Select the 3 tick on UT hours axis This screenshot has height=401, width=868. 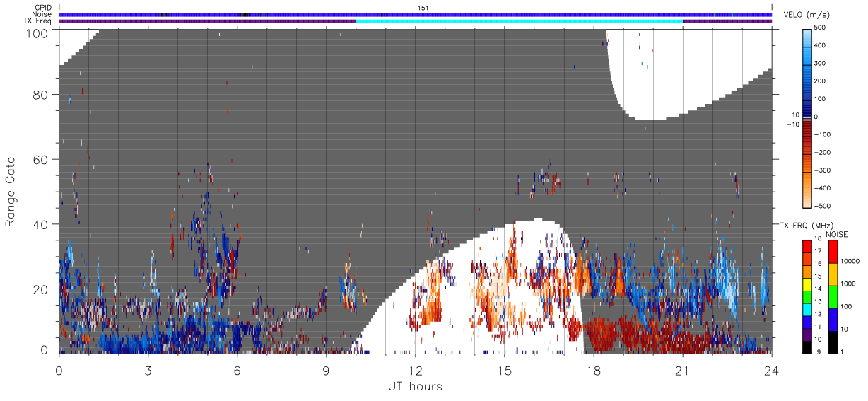click(148, 370)
